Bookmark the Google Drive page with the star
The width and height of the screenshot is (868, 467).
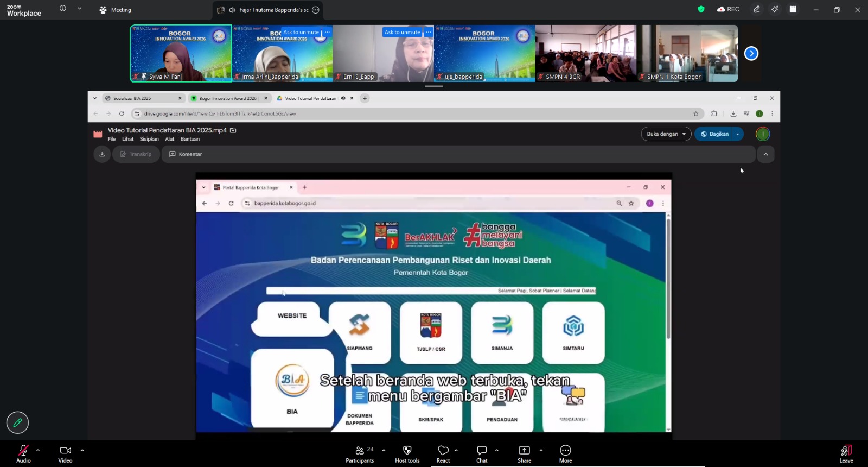[x=695, y=113]
